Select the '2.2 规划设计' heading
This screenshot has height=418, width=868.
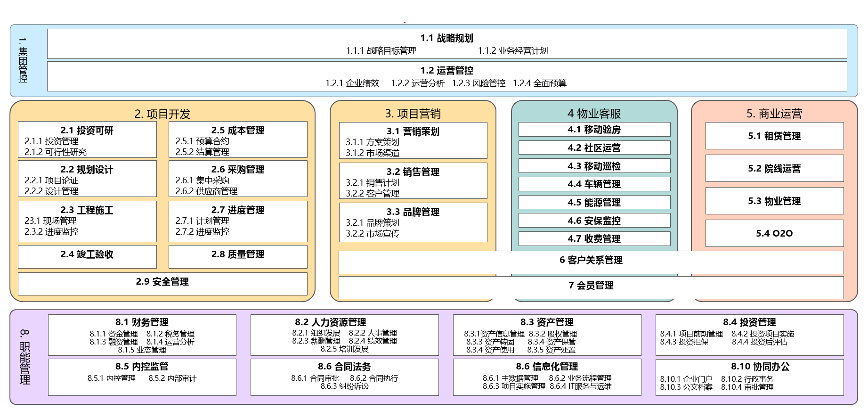coord(87,170)
